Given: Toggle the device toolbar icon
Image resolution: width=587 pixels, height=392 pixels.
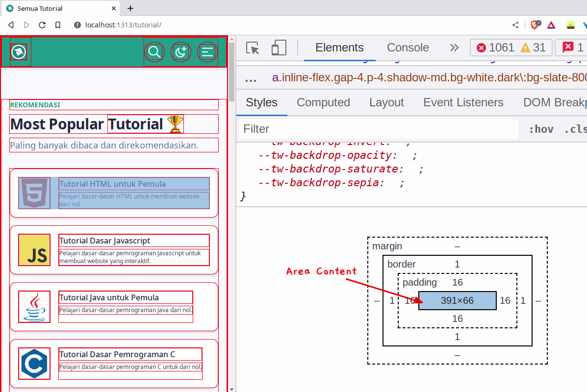Looking at the screenshot, I should (279, 48).
